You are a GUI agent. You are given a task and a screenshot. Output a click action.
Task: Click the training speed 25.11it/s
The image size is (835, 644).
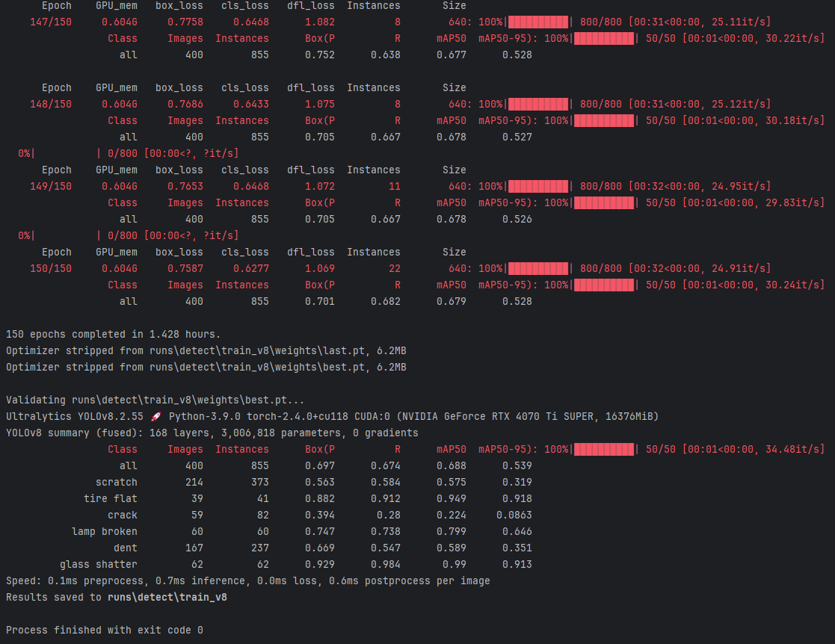pyautogui.click(x=738, y=22)
